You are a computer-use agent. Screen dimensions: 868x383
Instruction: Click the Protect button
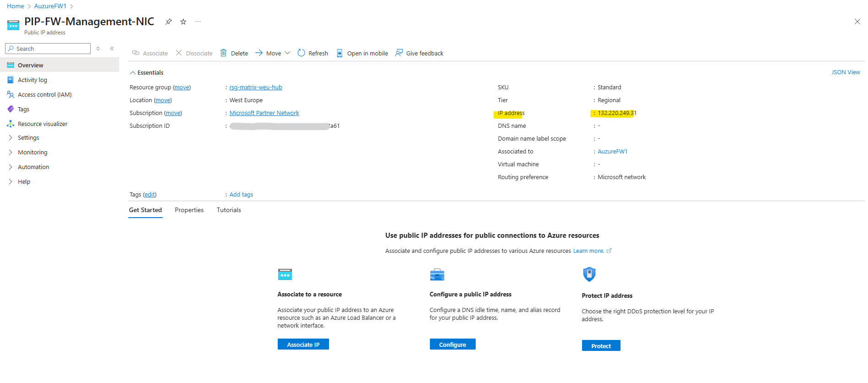[601, 345]
